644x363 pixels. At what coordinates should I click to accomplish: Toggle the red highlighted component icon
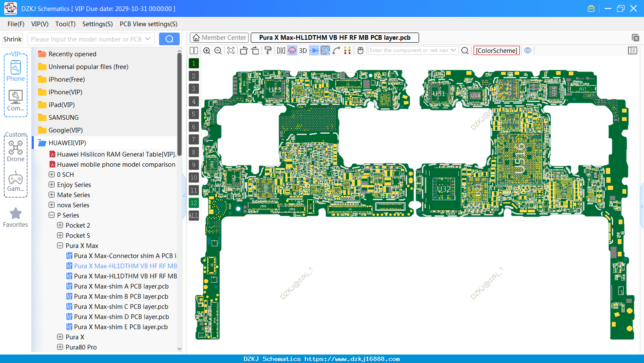click(x=292, y=50)
